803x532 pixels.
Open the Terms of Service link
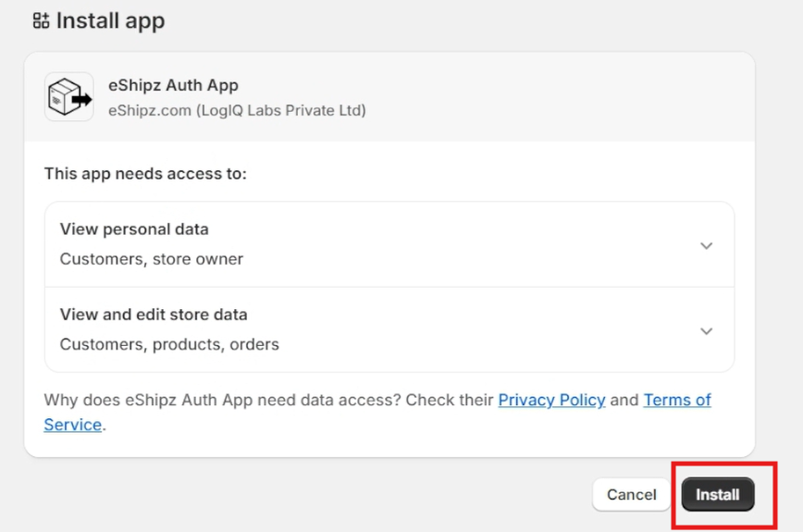677,400
